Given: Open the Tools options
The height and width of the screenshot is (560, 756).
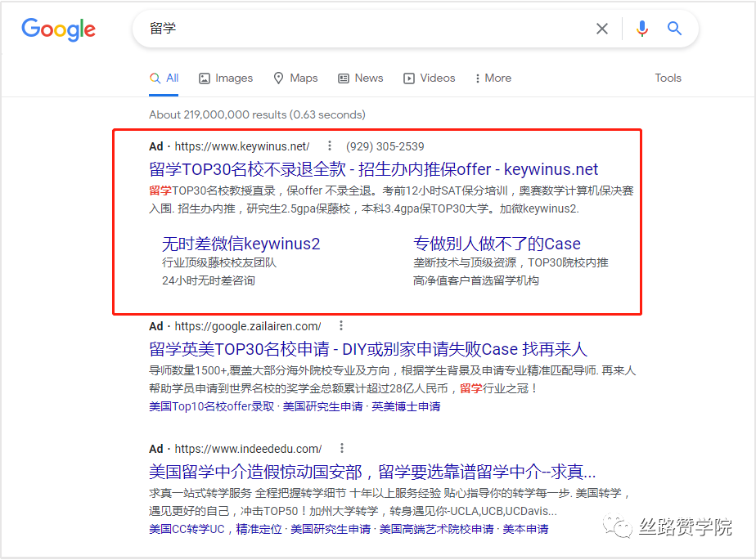Looking at the screenshot, I should (668, 78).
